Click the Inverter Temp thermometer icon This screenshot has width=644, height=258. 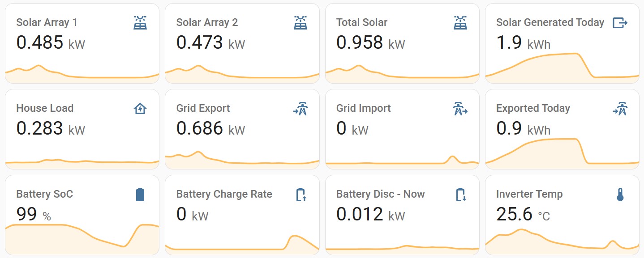[620, 195]
